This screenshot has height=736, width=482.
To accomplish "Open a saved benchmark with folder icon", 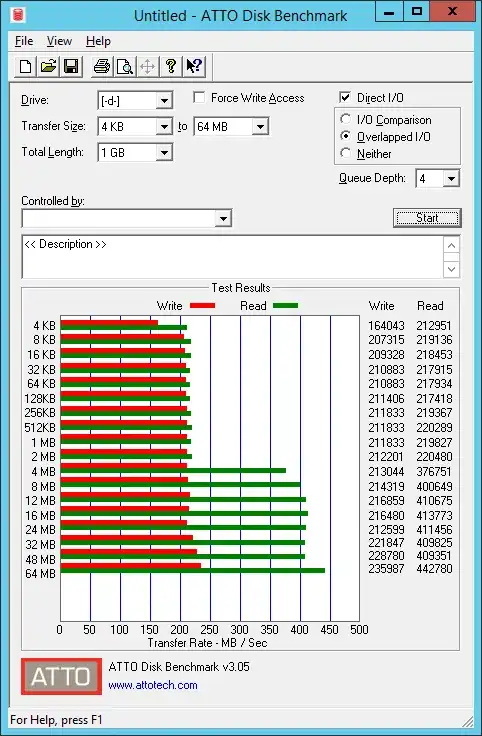I will point(48,67).
